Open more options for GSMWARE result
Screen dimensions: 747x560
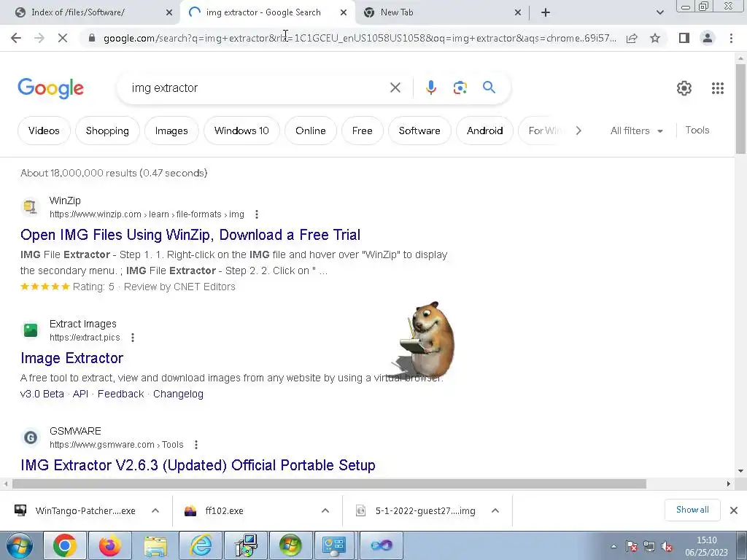(x=196, y=445)
